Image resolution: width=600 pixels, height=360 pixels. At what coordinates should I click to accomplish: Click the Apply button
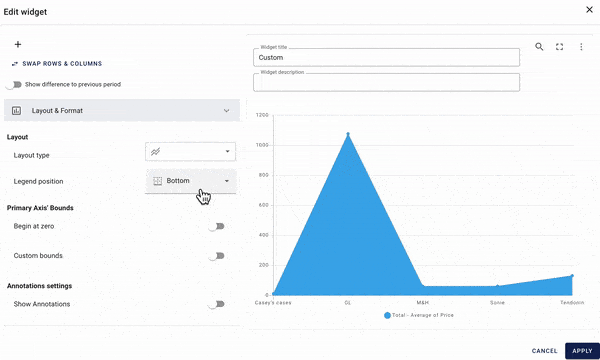click(x=582, y=351)
